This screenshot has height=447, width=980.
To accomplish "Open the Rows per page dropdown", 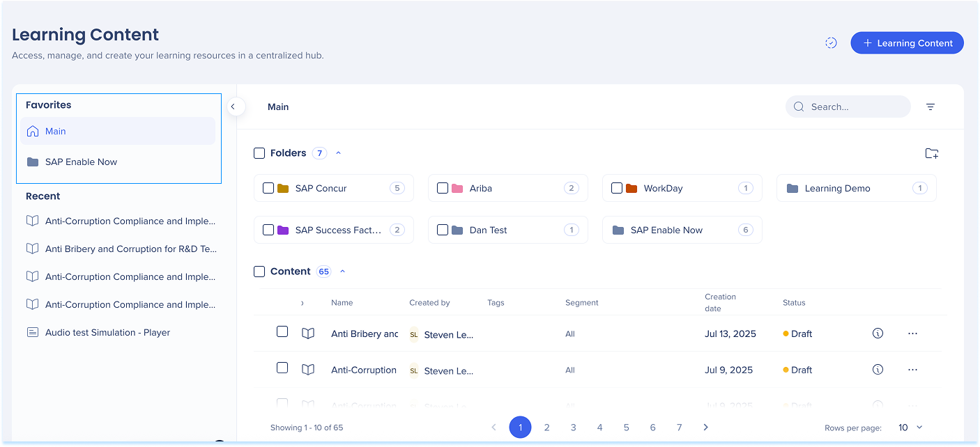I will click(x=910, y=428).
